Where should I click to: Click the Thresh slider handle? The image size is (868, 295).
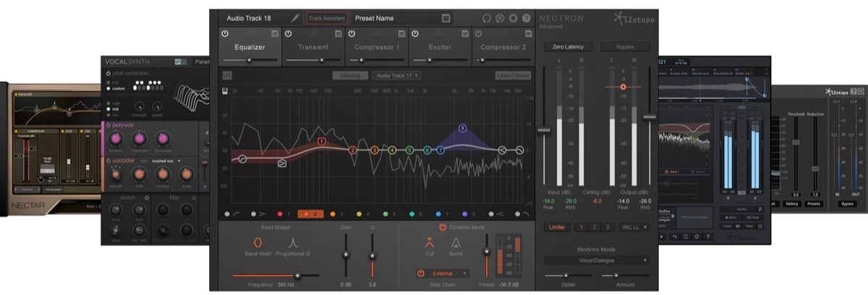pos(487,250)
